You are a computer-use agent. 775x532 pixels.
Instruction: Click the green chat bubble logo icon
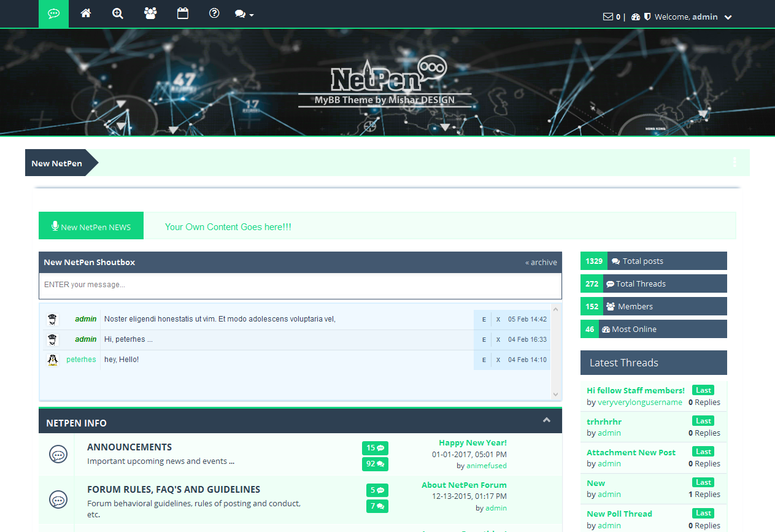(x=54, y=13)
